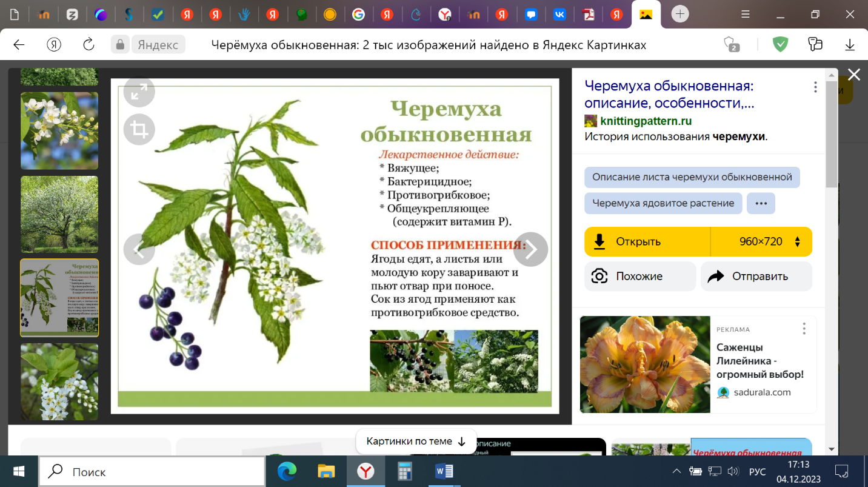Viewport: 868px width, 487px height.
Task: Switch to the VK tab
Action: 560,15
